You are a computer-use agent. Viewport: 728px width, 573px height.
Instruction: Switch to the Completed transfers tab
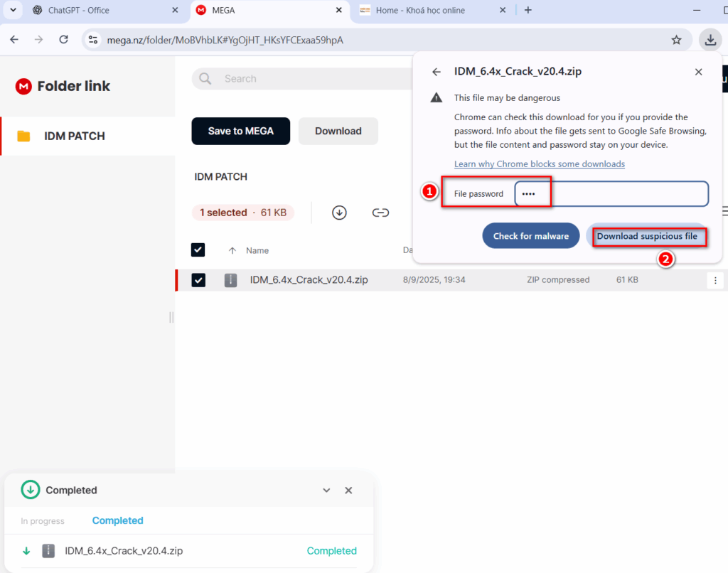tap(117, 520)
